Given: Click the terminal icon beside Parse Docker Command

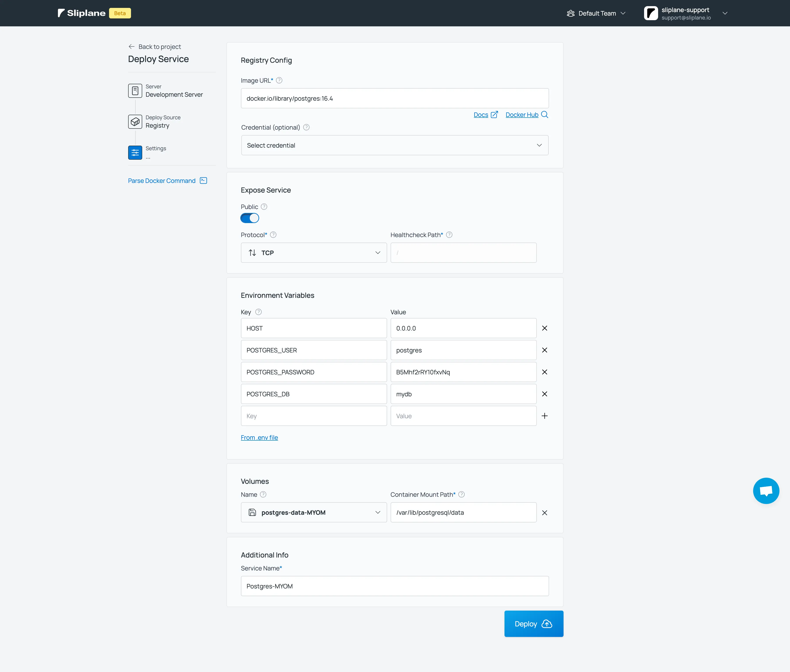Looking at the screenshot, I should click(x=203, y=181).
